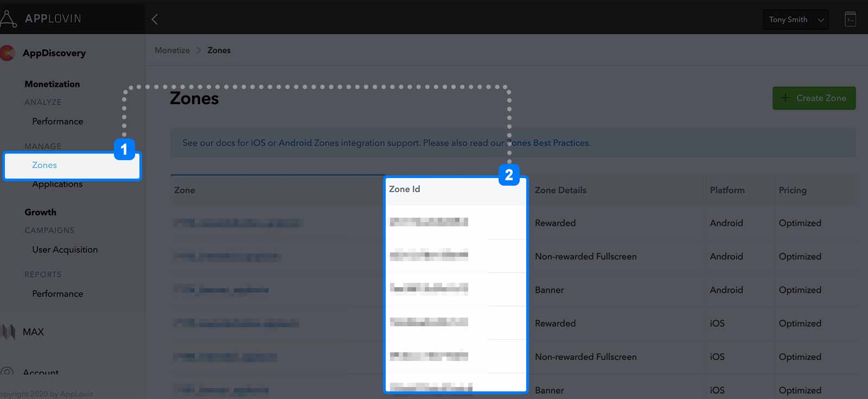Open Performance under Reports
This screenshot has height=399, width=868.
pos(58,294)
